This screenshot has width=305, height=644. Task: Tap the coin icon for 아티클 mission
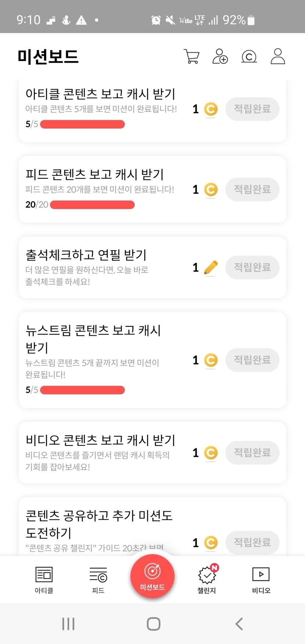tap(211, 109)
